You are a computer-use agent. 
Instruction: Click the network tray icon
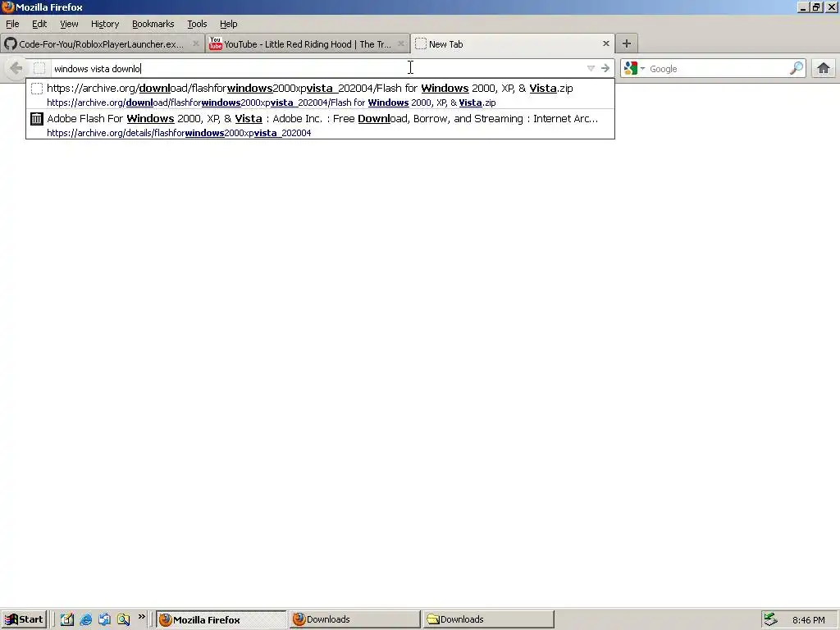pos(770,619)
